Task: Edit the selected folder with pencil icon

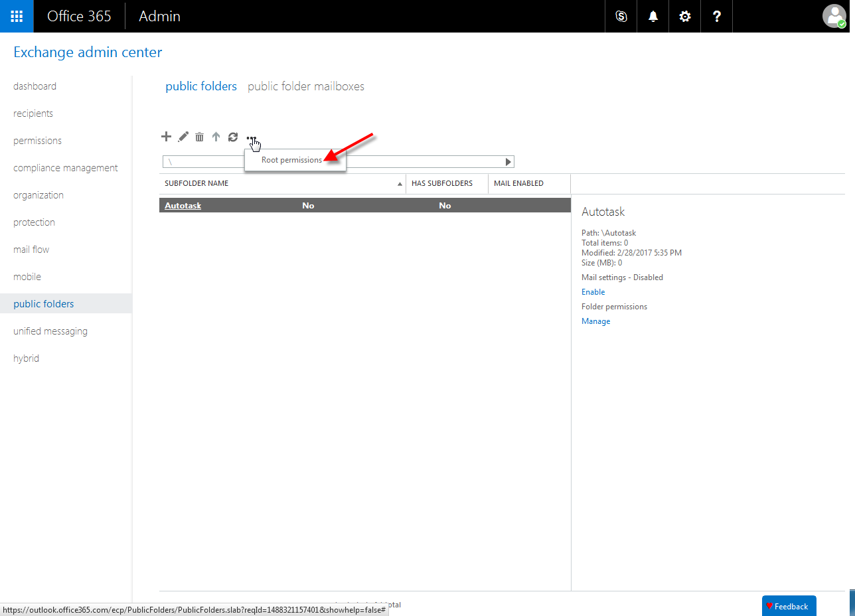Action: (x=183, y=137)
